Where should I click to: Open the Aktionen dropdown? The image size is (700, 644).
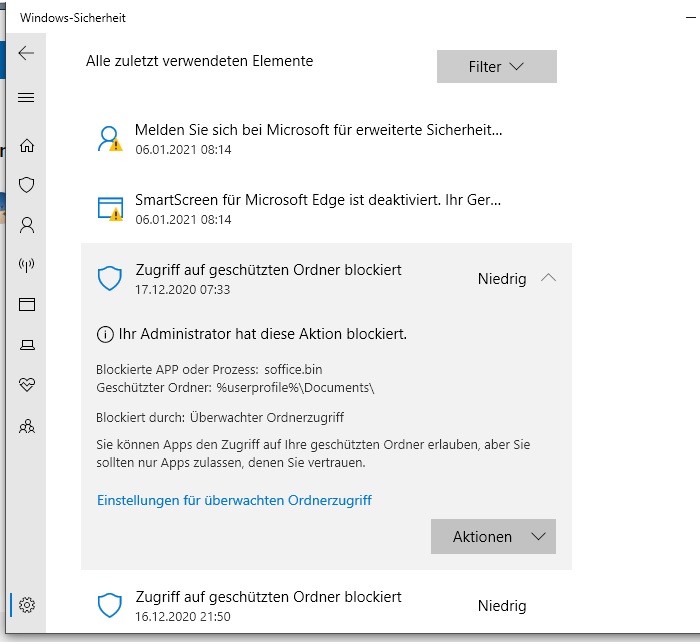point(493,536)
